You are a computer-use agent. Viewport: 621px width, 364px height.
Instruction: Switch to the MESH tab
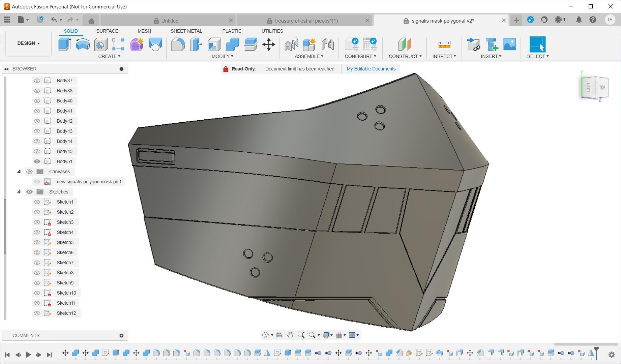point(144,31)
